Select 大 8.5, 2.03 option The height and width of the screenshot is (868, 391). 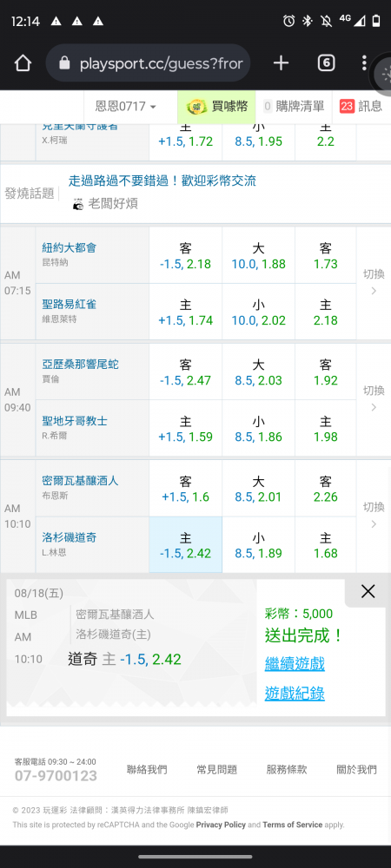(258, 372)
